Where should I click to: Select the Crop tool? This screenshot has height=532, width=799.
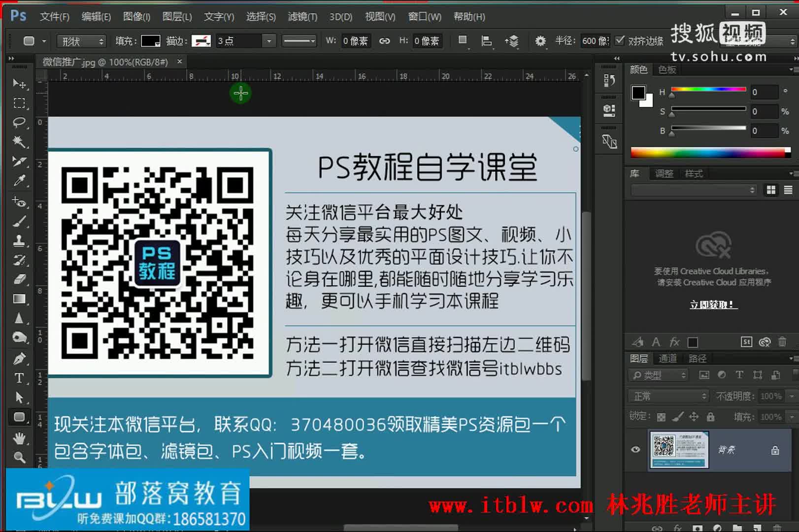(x=20, y=161)
